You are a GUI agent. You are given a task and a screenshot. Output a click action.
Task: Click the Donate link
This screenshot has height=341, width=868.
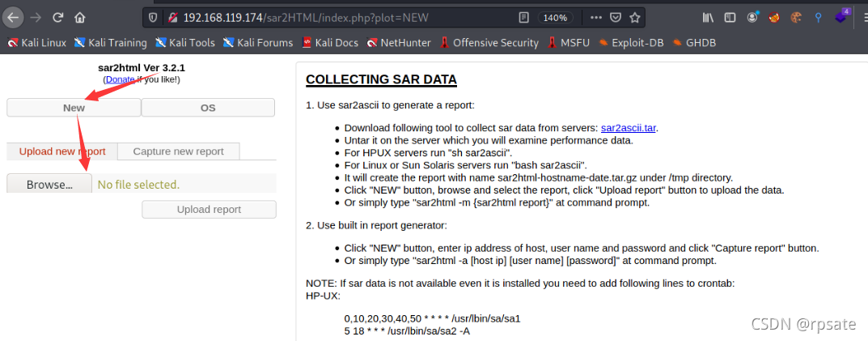coord(120,79)
